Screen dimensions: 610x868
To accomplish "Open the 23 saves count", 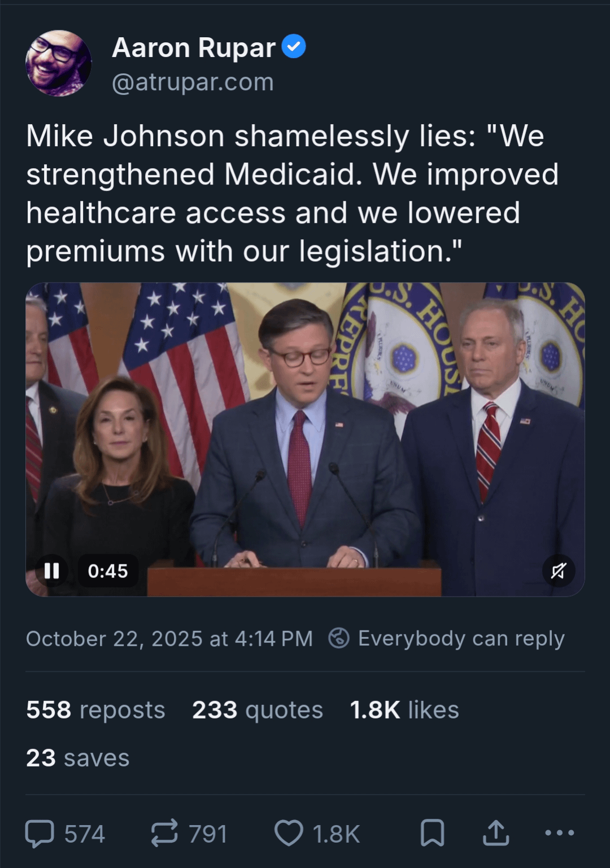I will [x=78, y=758].
